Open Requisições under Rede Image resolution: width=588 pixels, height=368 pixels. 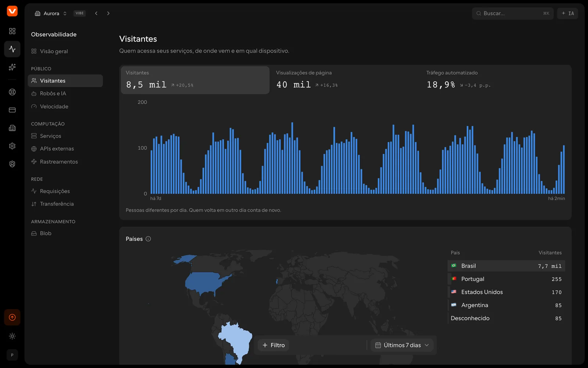tap(65, 191)
